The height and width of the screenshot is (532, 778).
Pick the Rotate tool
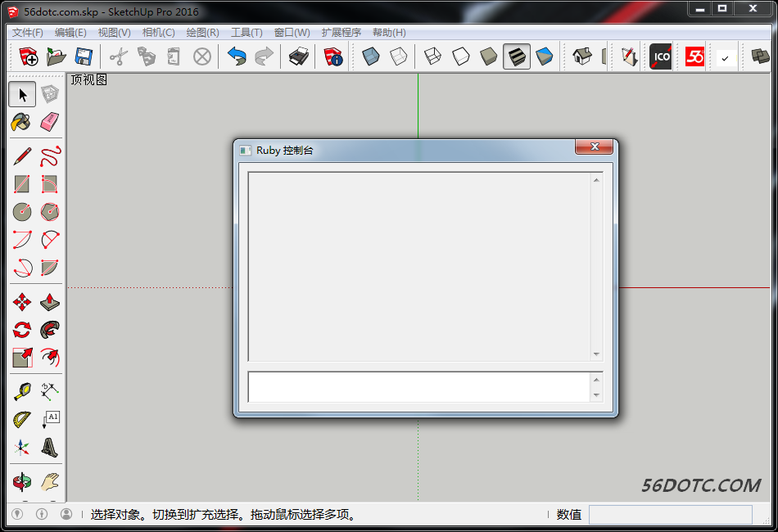click(21, 329)
